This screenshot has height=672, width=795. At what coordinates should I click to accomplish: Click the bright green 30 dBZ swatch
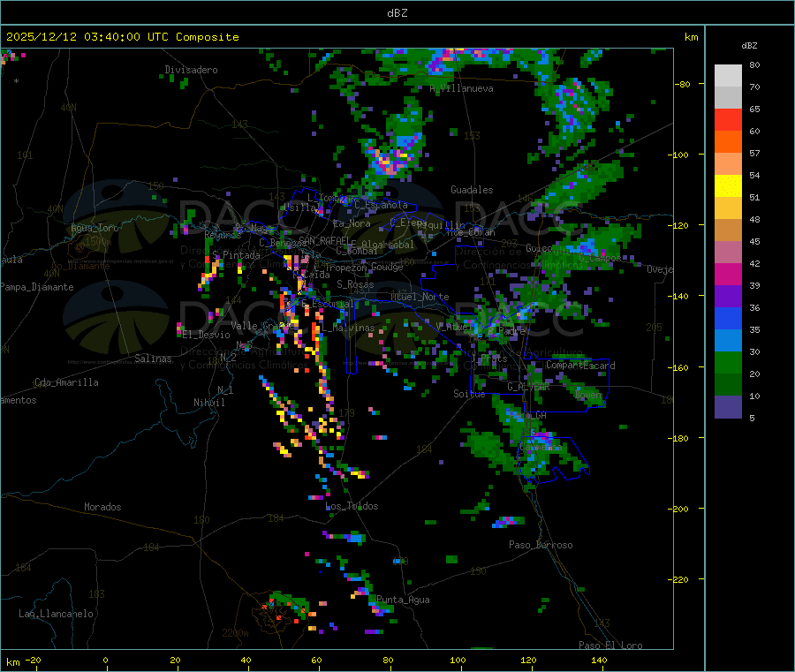[728, 362]
